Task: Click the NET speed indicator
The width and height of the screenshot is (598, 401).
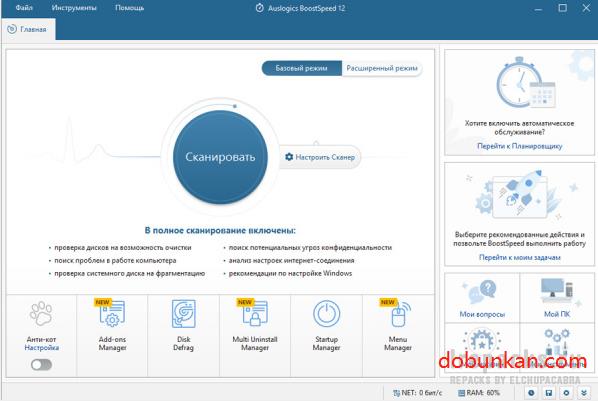Action: click(x=418, y=393)
